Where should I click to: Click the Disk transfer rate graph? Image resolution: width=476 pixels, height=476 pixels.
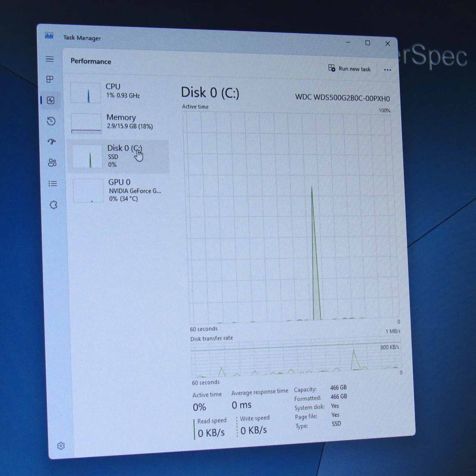(296, 359)
